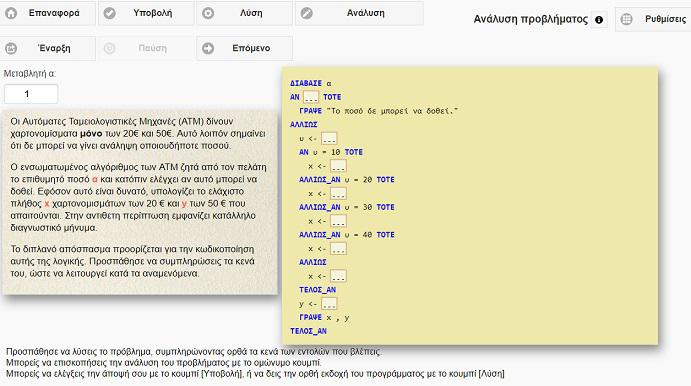Click the blank for υ <- assignment
691x386 pixels.
click(x=329, y=138)
